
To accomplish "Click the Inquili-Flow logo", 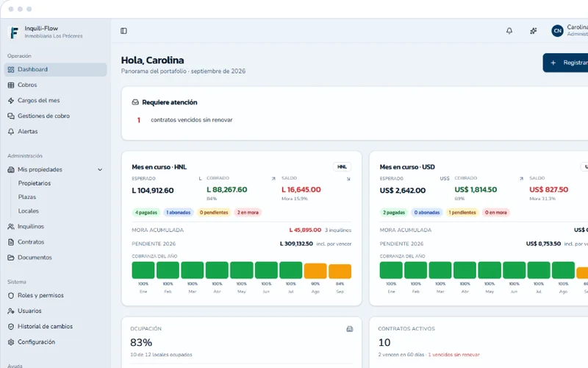I will [14, 32].
